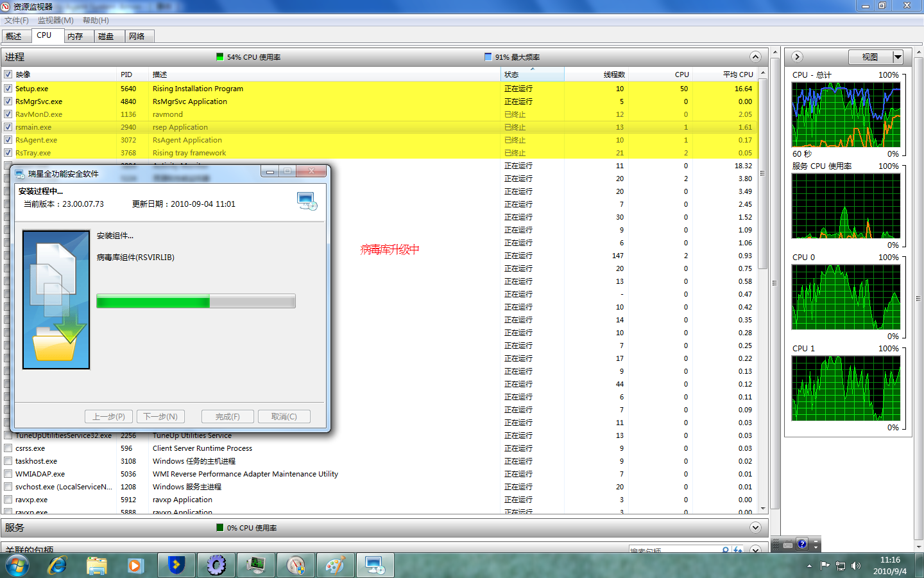Click the CPU 1 usage graph

click(x=846, y=388)
